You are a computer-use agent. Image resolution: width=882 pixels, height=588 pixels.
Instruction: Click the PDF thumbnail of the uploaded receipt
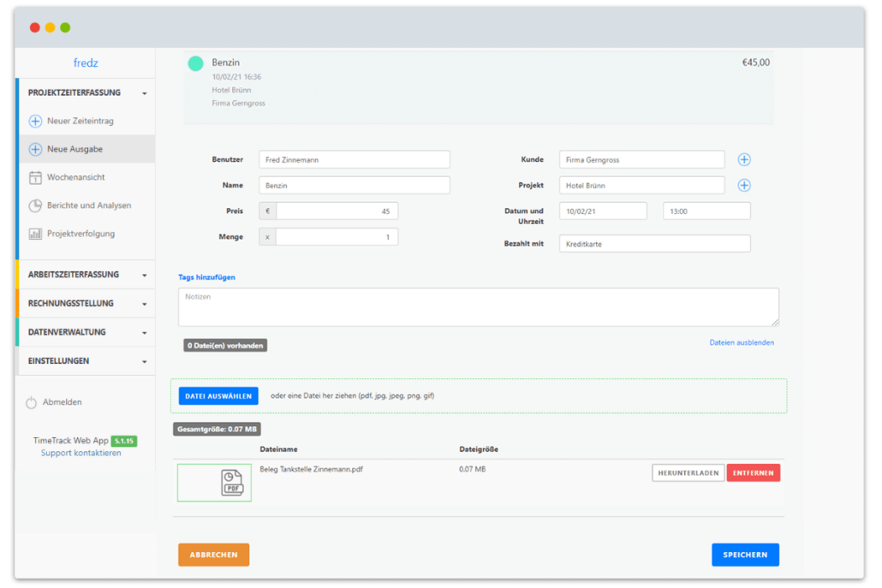[215, 483]
